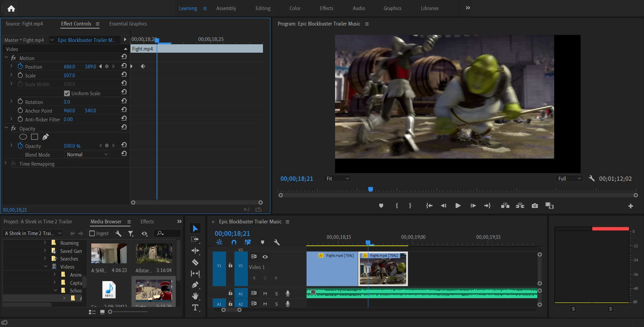Open the comparison view button

pyautogui.click(x=549, y=206)
